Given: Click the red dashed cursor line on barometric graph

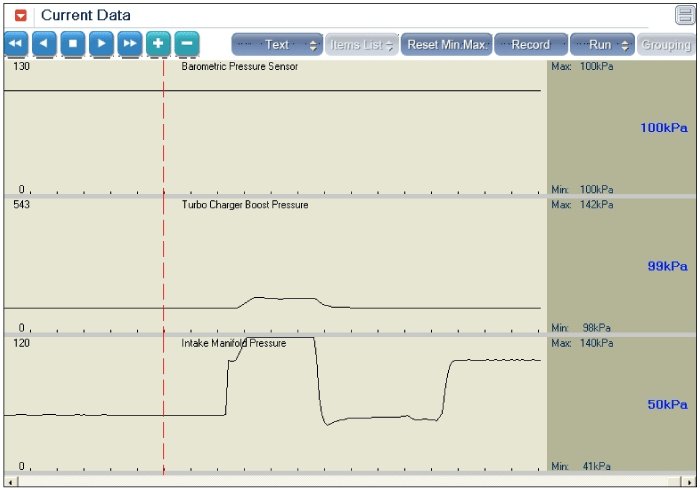Looking at the screenshot, I should 163,127.
